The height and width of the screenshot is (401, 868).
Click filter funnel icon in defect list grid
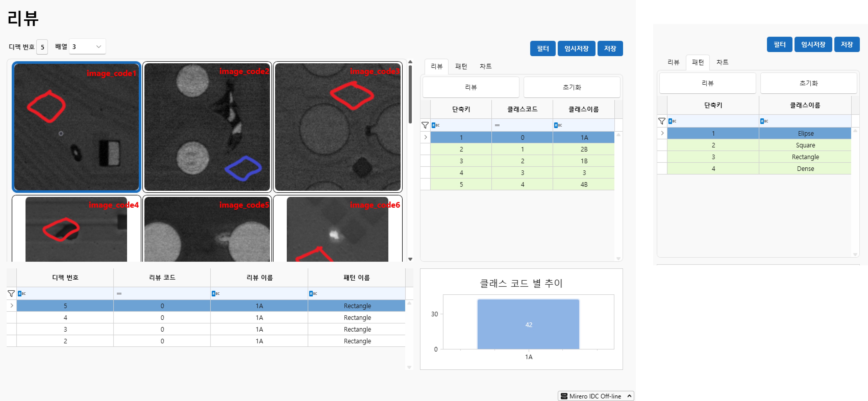(x=11, y=294)
